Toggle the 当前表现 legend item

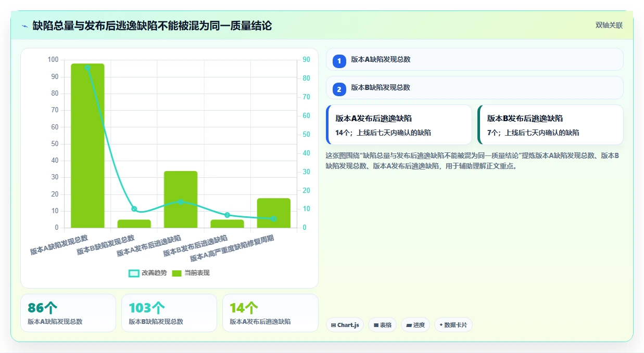191,273
